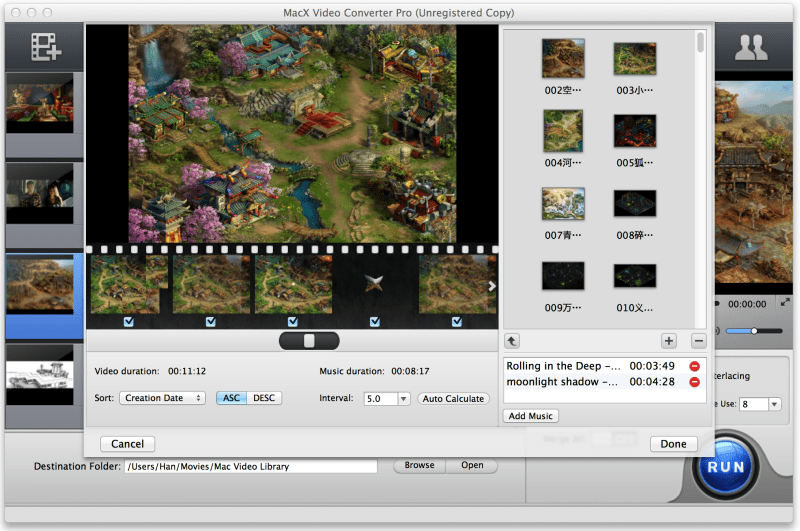800x531 pixels.
Task: Select photo thumbnail 005
Action: (x=635, y=131)
